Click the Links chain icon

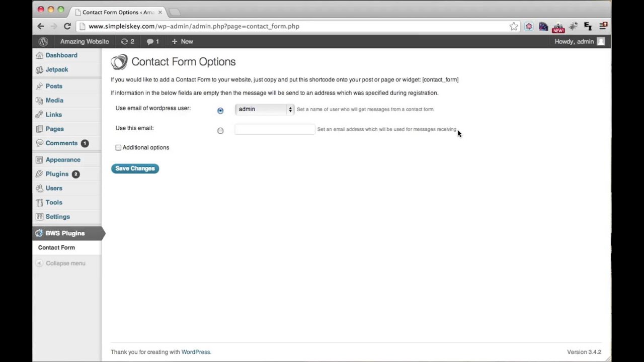click(x=39, y=115)
